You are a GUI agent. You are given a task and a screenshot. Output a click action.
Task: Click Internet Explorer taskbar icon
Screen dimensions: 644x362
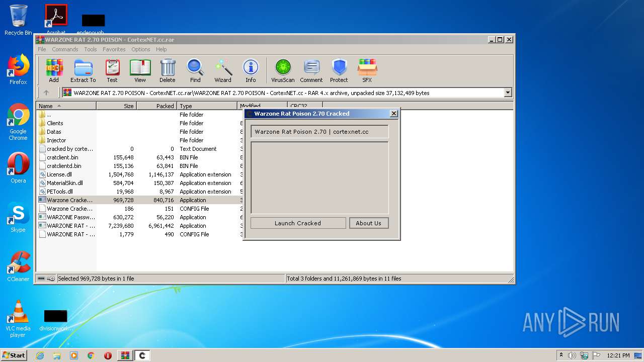click(x=40, y=355)
